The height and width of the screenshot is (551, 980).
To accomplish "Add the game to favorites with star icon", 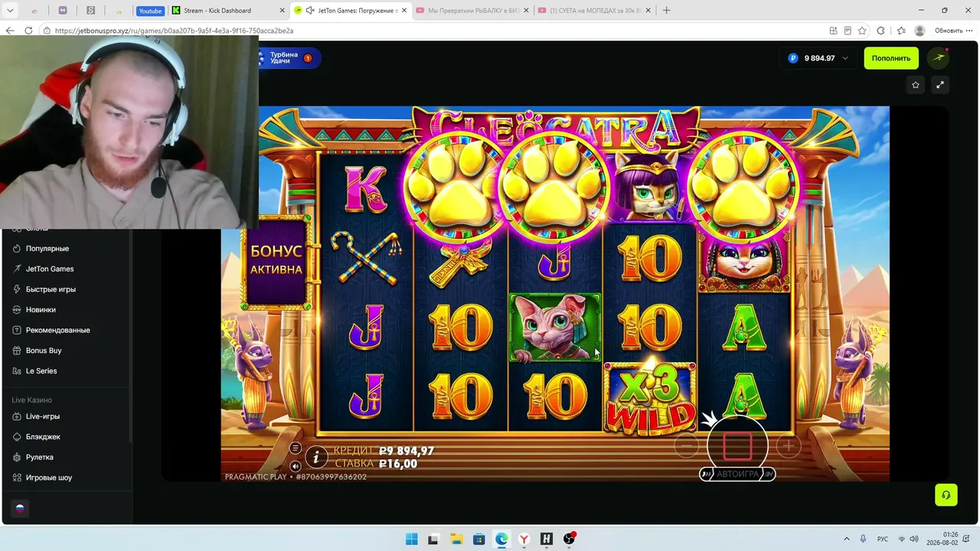I will click(x=916, y=85).
